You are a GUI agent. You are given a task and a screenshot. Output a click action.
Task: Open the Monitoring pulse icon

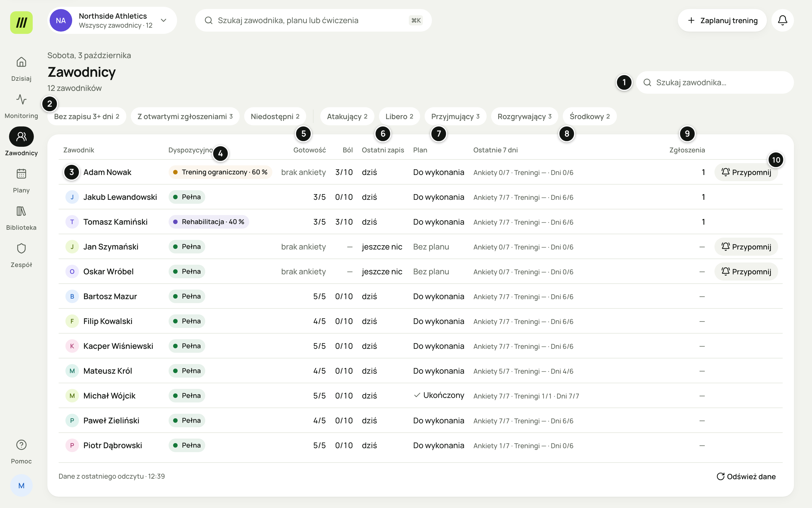(x=21, y=99)
